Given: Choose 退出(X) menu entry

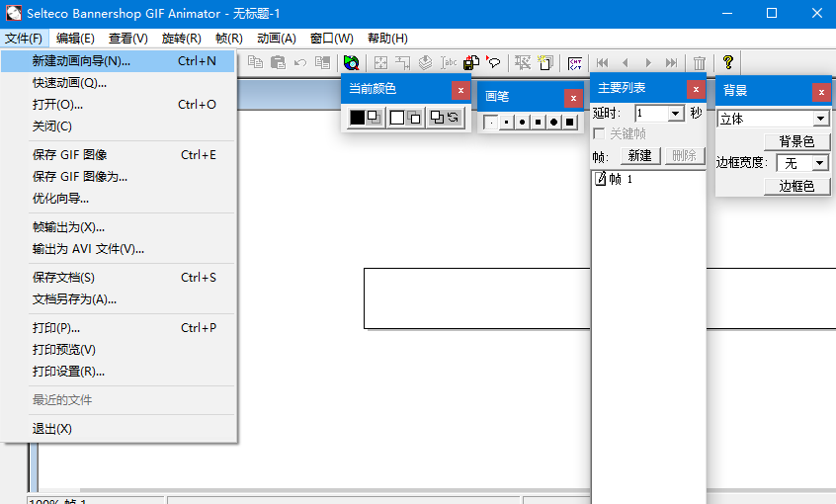Looking at the screenshot, I should click(x=118, y=429).
